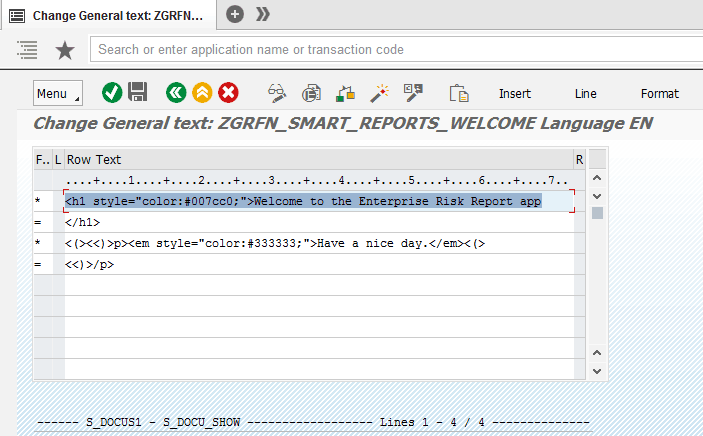
Task: Click the green Back arrow icon
Action: tap(176, 93)
